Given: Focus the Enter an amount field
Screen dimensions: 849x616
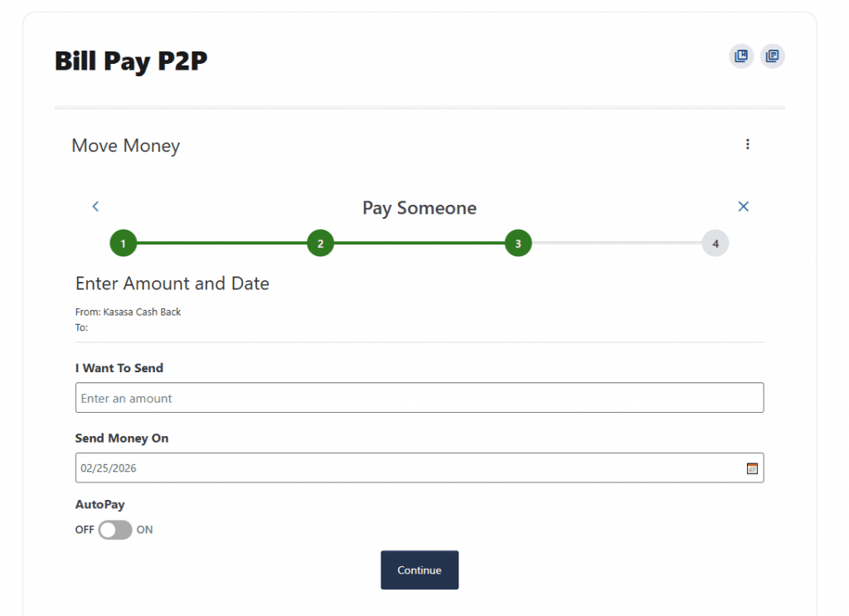Looking at the screenshot, I should click(419, 398).
